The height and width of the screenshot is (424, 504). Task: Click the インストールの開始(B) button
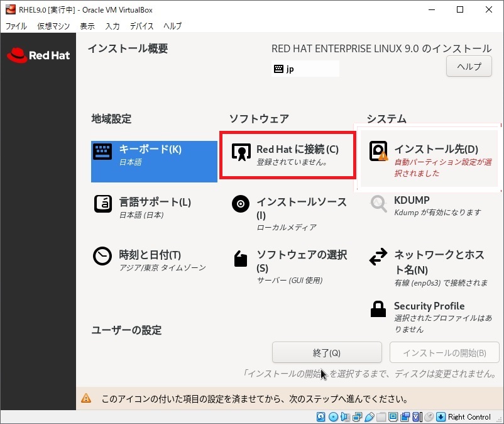click(444, 352)
